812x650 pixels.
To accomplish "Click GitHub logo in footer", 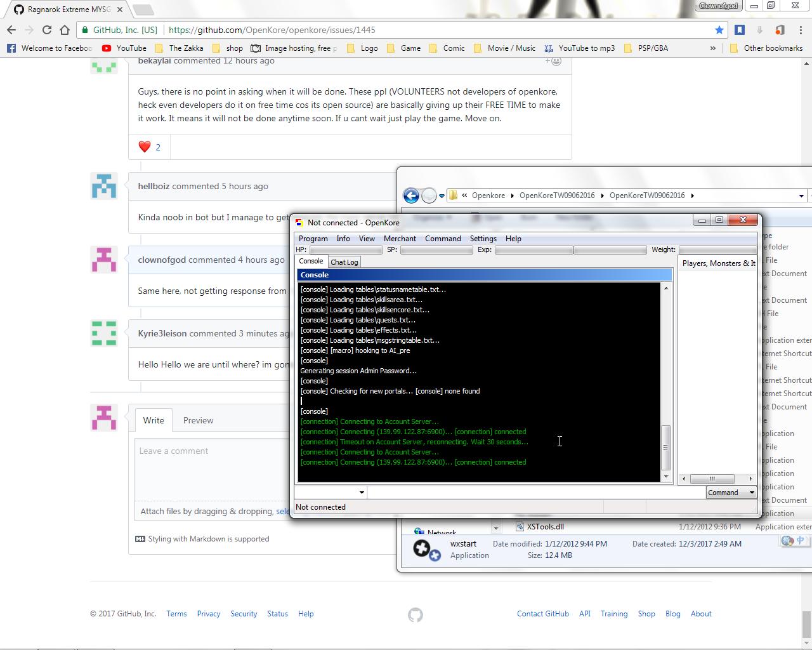I will (x=416, y=614).
